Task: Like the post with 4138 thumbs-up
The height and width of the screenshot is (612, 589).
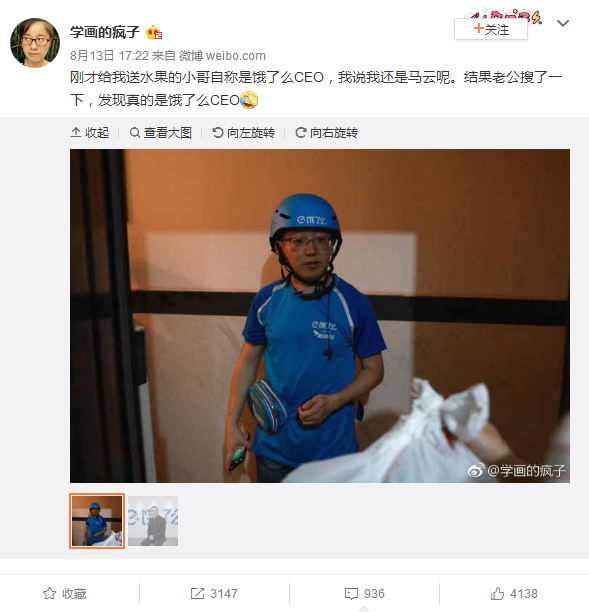Action: pos(514,594)
